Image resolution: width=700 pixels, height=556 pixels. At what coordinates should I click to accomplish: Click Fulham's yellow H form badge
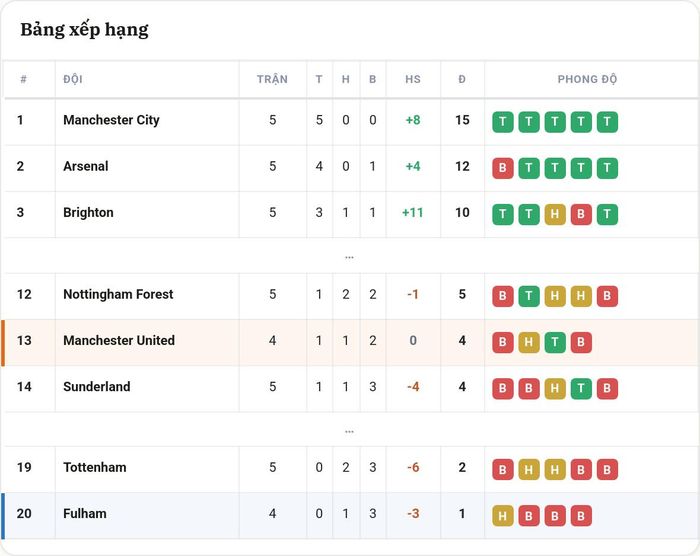[503, 516]
